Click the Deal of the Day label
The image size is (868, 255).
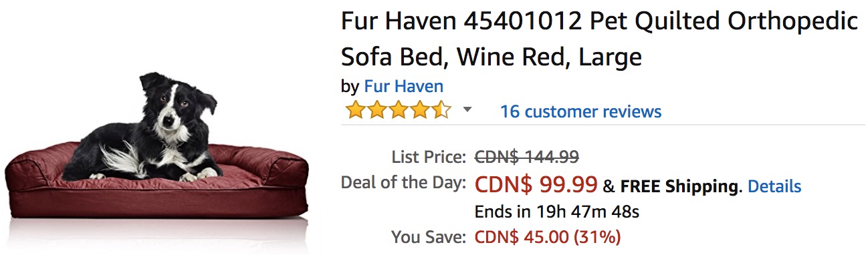(403, 182)
